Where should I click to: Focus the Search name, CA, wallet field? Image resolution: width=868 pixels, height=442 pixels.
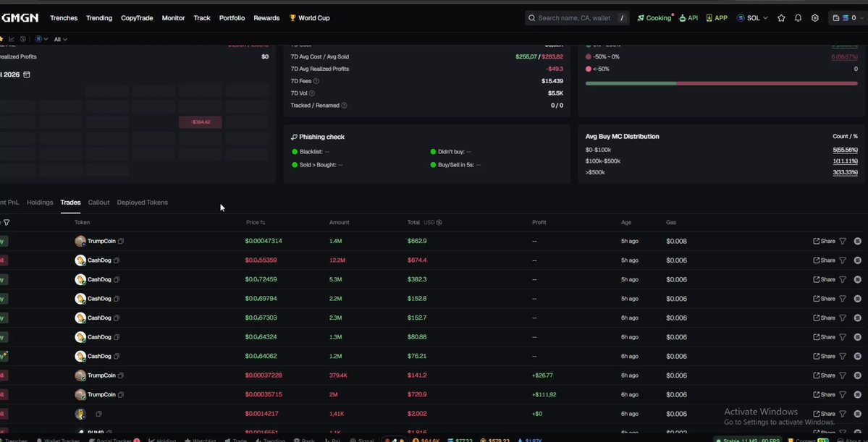(577, 17)
